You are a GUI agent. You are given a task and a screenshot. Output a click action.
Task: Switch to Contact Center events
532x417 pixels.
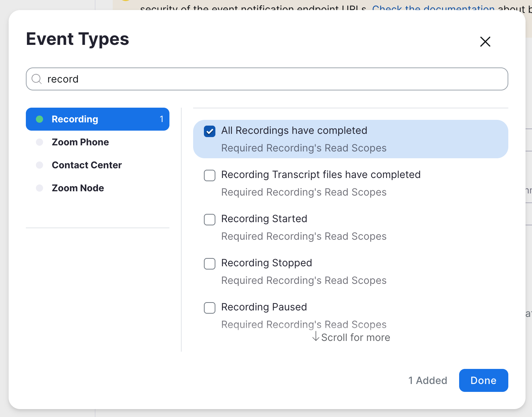pyautogui.click(x=87, y=165)
